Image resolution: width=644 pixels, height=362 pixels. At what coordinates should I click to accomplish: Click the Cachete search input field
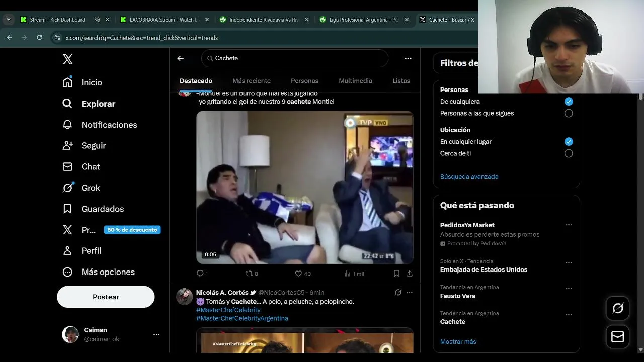click(x=295, y=58)
